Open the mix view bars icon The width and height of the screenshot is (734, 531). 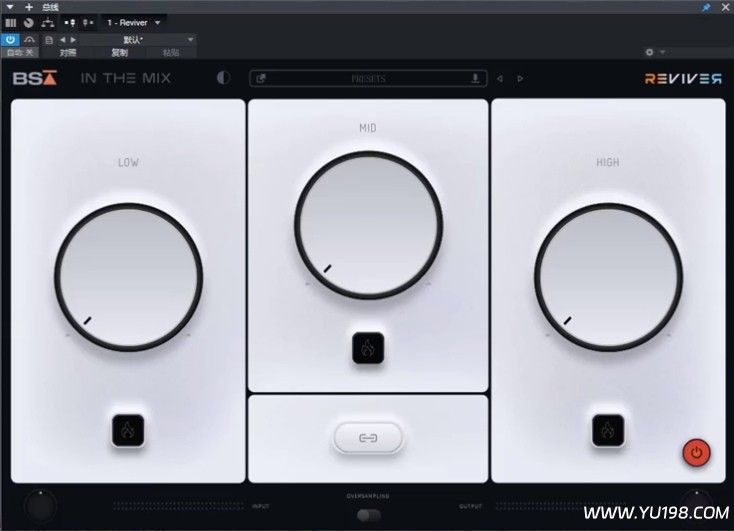[11, 22]
